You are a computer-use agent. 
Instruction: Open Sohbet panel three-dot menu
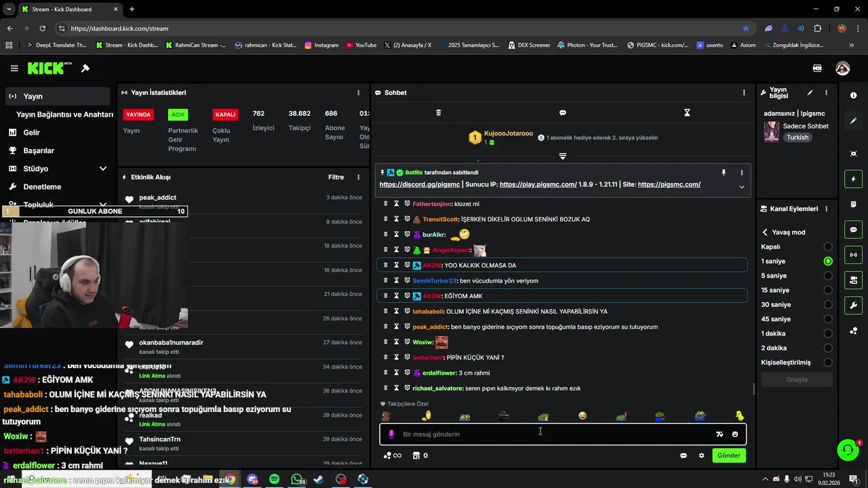(x=744, y=93)
